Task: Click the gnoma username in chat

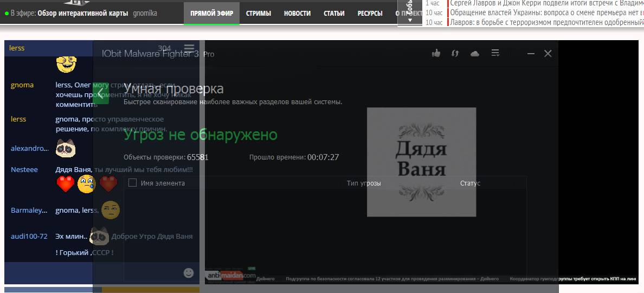Action: click(22, 85)
